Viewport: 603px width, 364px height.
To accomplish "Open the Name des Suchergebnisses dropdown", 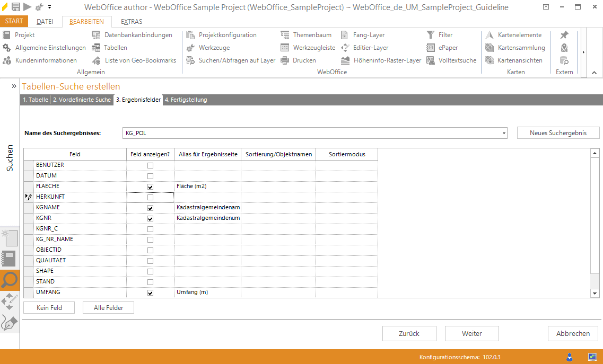I will click(504, 133).
